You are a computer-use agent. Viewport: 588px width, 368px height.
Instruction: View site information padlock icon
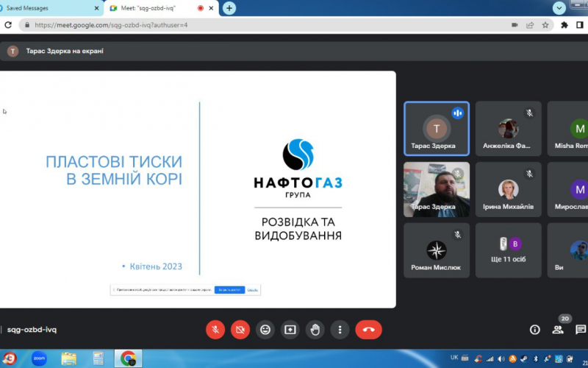pyautogui.click(x=27, y=25)
